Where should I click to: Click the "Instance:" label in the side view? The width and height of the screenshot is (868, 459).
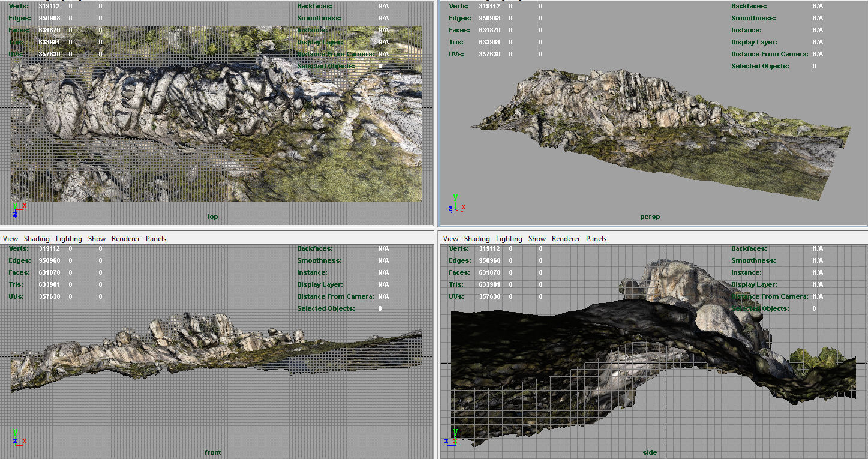tap(746, 272)
